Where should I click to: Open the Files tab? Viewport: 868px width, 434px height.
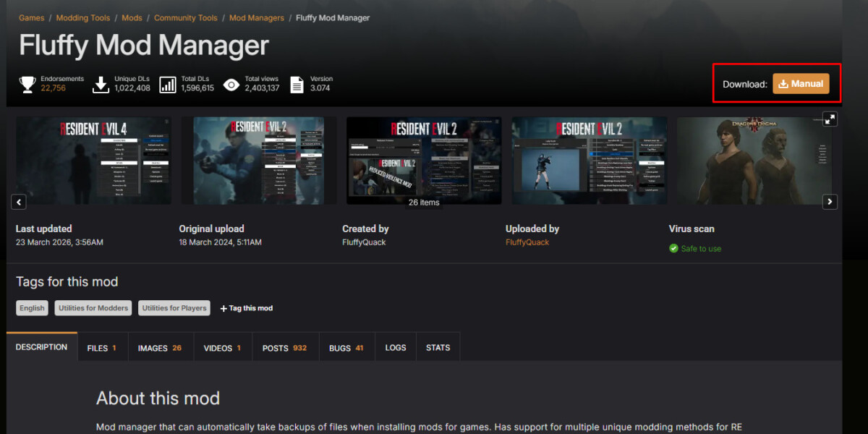click(102, 348)
